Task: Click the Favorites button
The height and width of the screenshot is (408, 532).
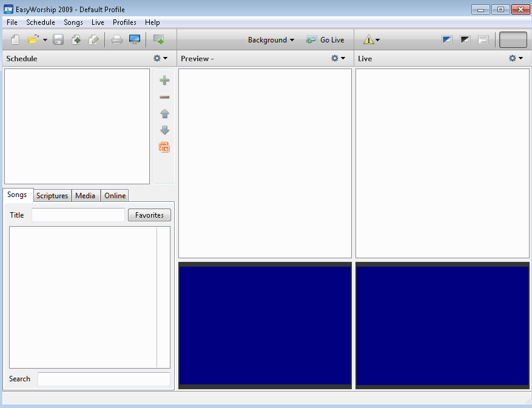Action: [x=149, y=215]
